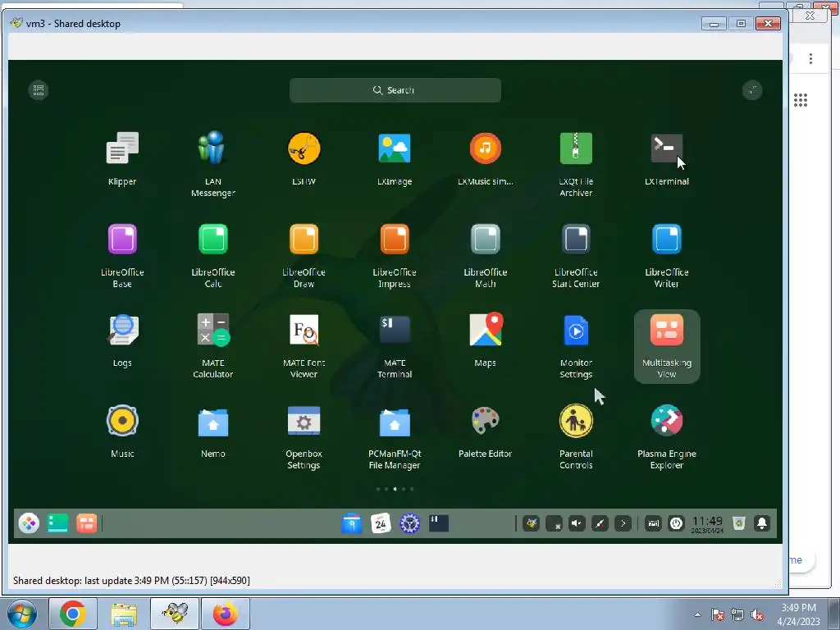840x630 pixels.
Task: Open Chrome from the Windows taskbar
Action: (x=73, y=614)
